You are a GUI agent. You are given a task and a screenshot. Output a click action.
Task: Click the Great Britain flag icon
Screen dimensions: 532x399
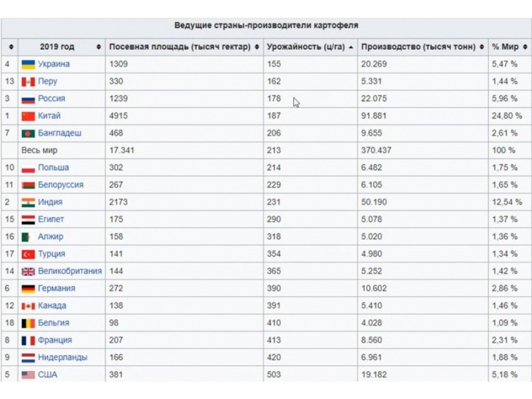point(28,271)
